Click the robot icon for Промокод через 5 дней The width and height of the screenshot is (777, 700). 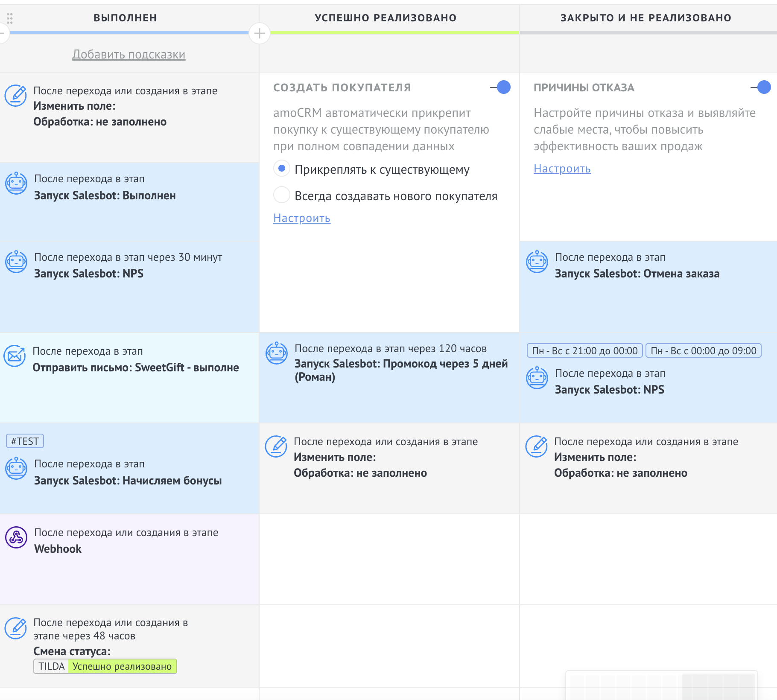point(277,353)
